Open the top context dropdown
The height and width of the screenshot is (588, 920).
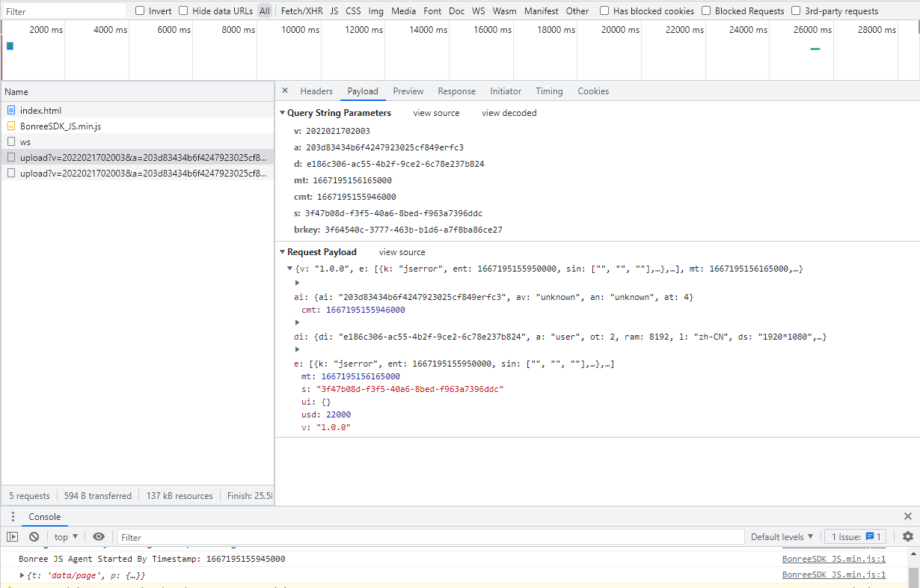pos(66,536)
